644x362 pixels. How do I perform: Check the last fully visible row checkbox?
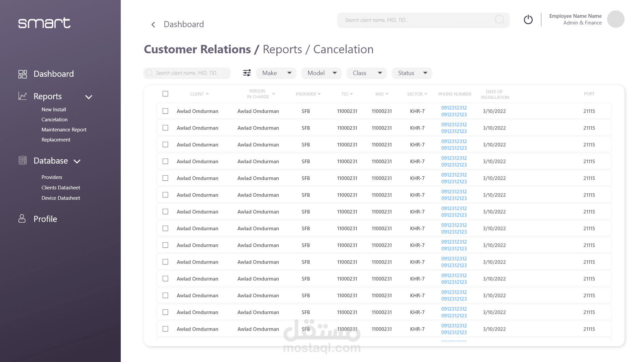point(165,329)
